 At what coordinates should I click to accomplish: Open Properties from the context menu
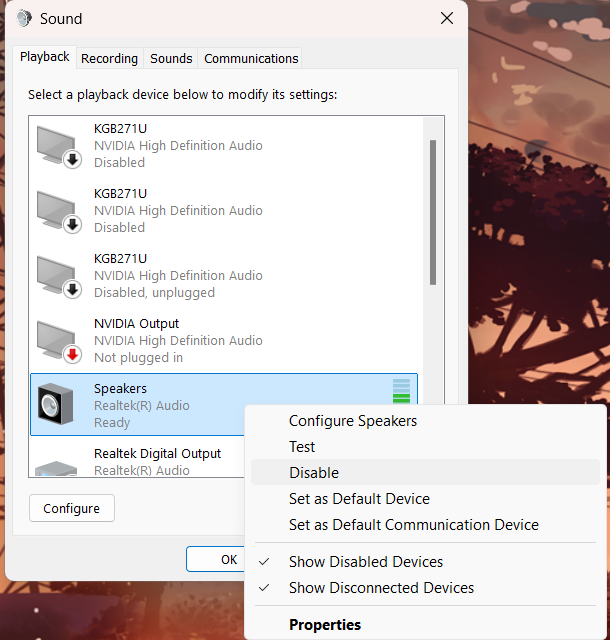pyautogui.click(x=425, y=624)
